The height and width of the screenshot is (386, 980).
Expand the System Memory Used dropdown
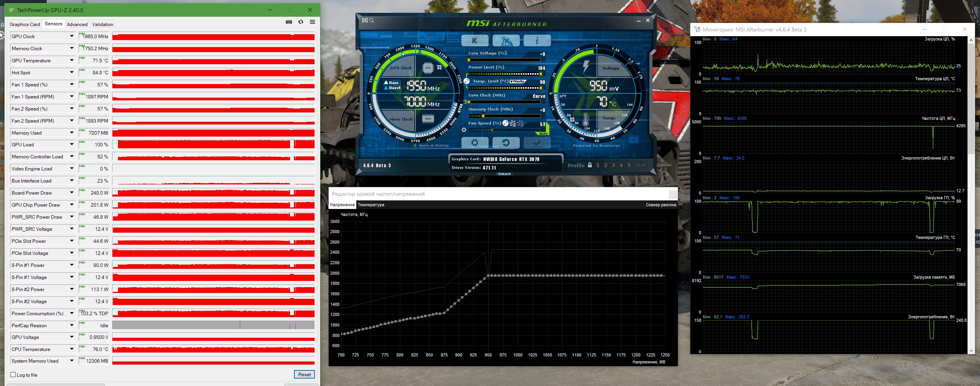tap(72, 361)
